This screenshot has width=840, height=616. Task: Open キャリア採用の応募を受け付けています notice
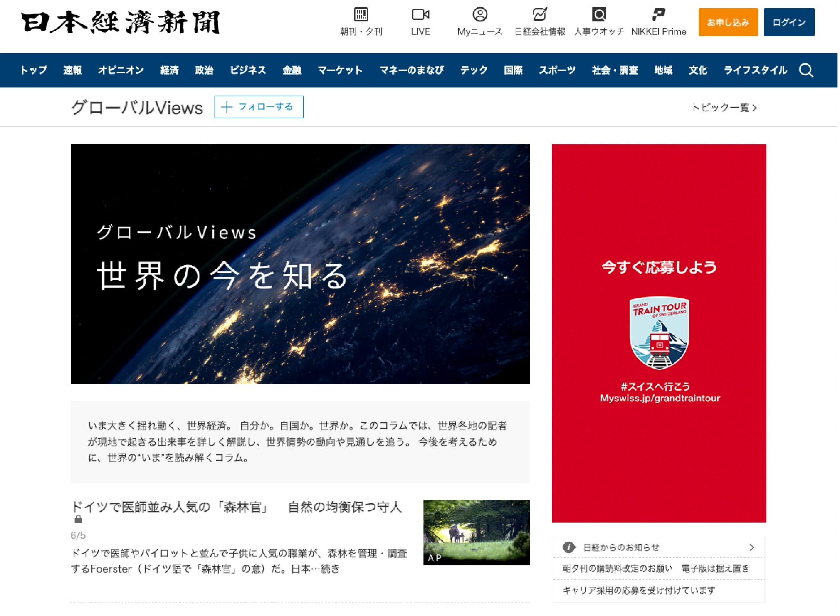(x=639, y=591)
